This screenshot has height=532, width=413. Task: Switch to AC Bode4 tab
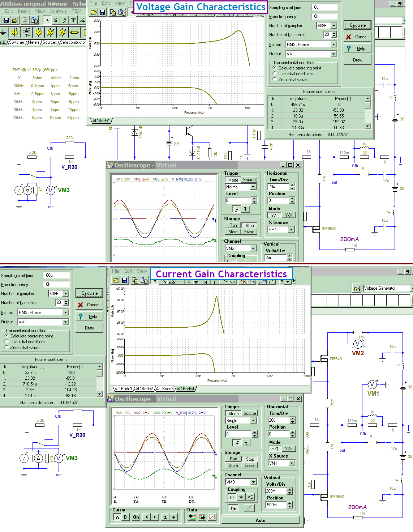[x=185, y=389]
